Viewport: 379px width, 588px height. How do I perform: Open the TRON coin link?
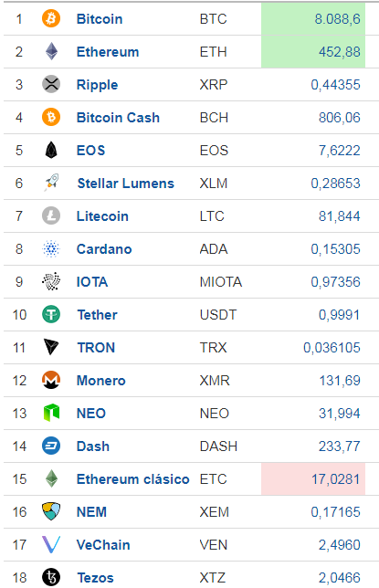point(96,348)
